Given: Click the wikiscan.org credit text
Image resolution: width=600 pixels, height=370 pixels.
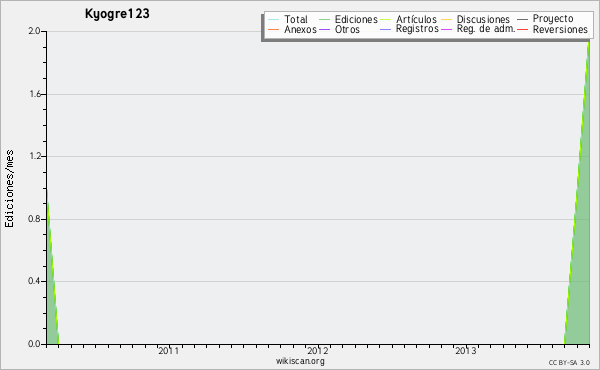Looking at the screenshot, I should click(300, 361).
